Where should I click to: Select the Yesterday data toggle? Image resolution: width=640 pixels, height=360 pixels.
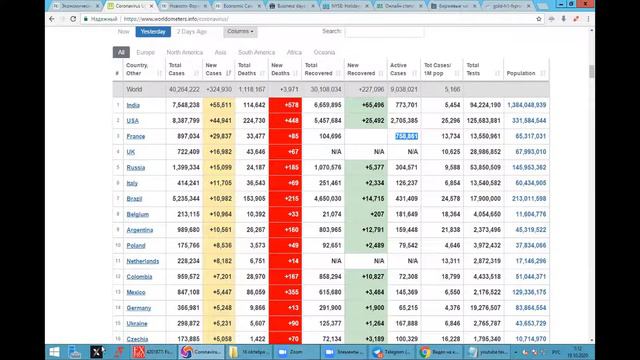153,31
